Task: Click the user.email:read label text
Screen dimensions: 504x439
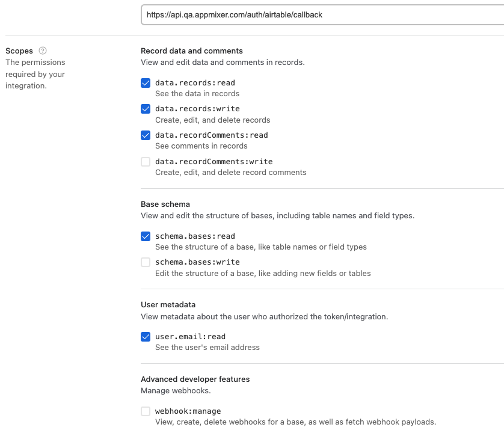Action: tap(190, 337)
